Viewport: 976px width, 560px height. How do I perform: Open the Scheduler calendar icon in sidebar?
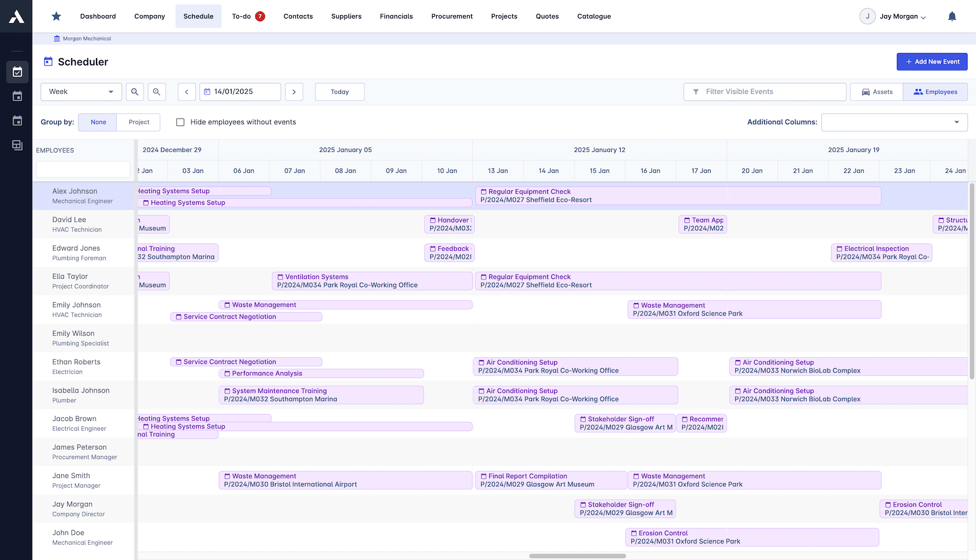click(x=17, y=72)
